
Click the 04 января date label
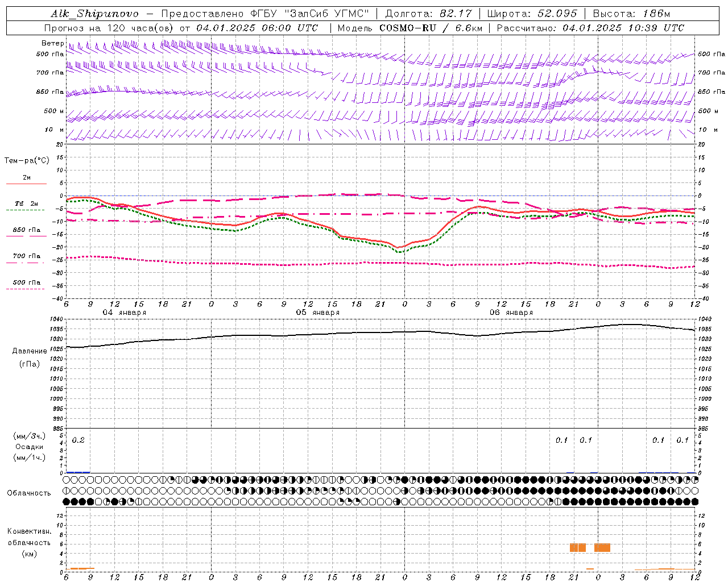coord(124,313)
